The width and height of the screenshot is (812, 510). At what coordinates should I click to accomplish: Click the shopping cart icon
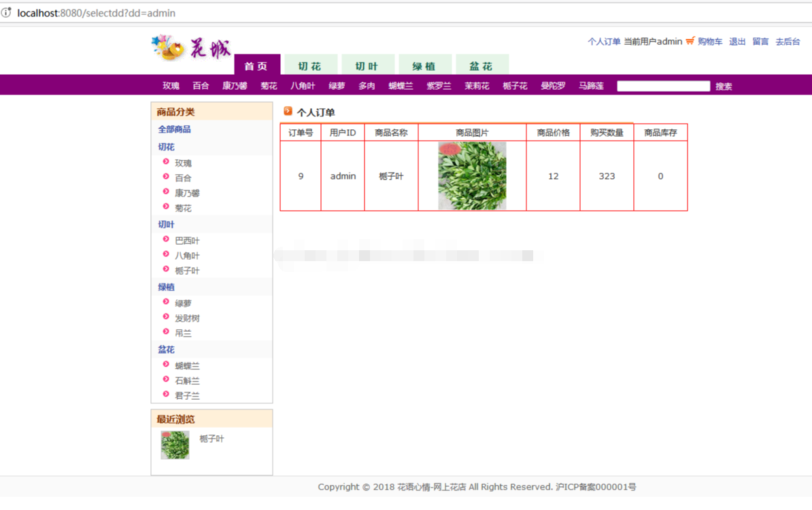[x=690, y=41]
